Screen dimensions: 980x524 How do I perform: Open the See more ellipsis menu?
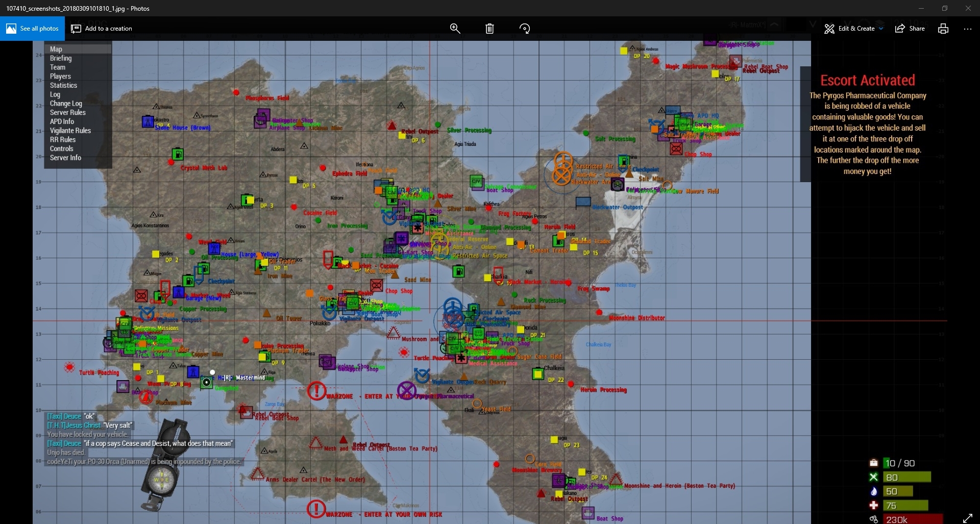968,29
